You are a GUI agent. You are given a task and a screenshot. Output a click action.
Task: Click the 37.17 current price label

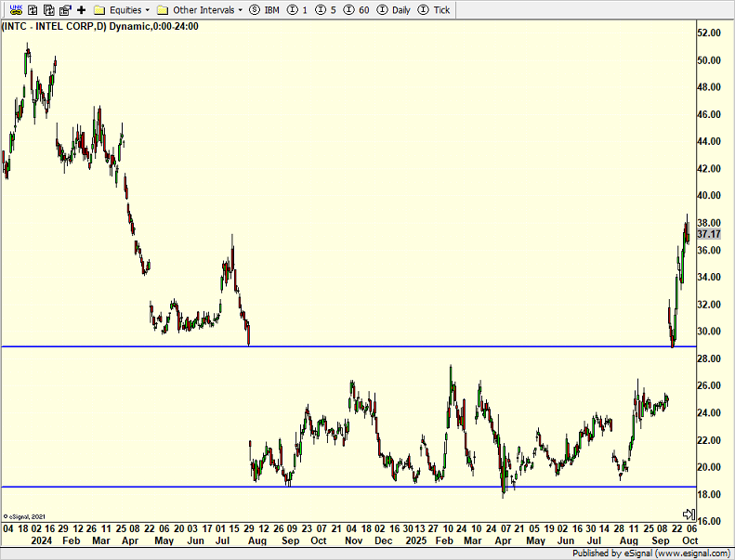709,235
